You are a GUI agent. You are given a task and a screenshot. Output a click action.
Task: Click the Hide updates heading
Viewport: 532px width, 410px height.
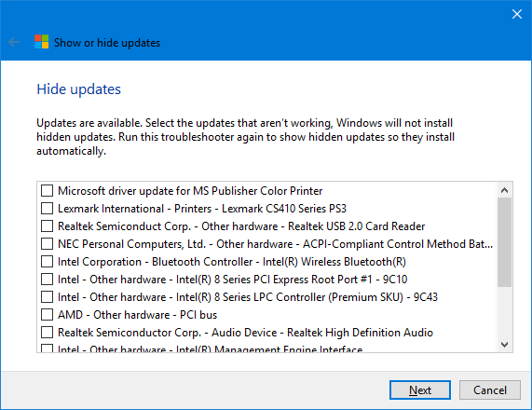coord(78,89)
